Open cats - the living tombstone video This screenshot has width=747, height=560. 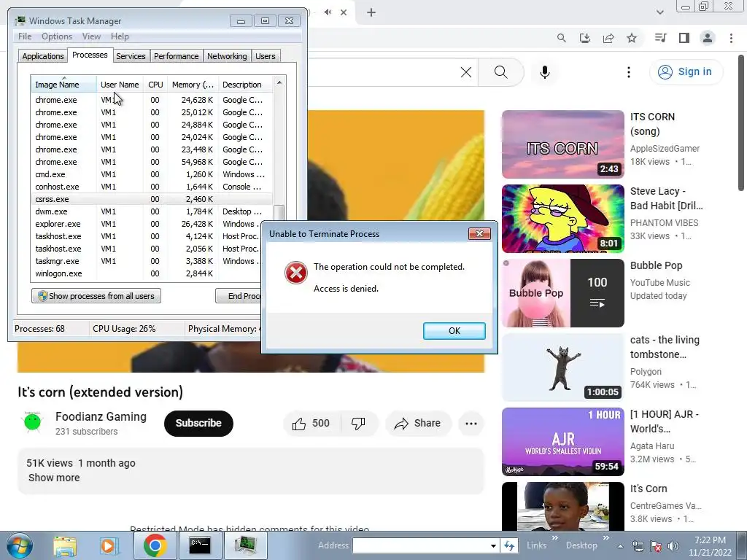pos(562,367)
